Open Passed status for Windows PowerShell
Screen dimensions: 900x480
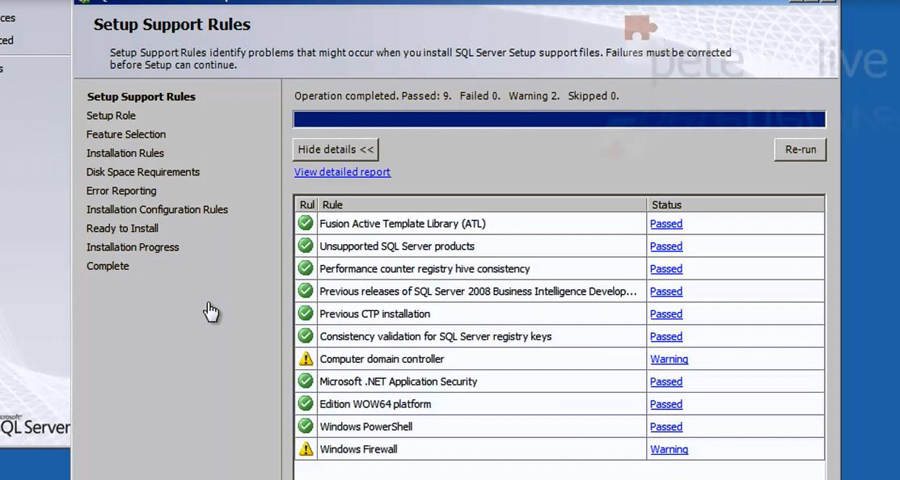coord(666,427)
